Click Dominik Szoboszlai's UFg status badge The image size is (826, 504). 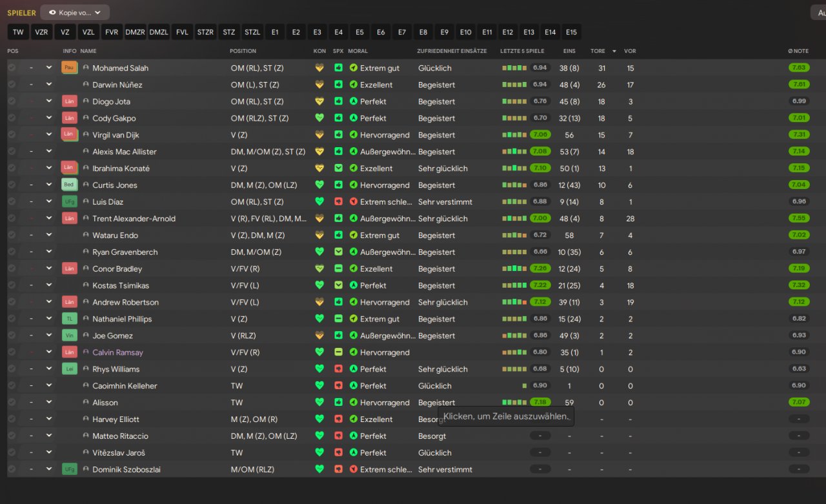(69, 469)
